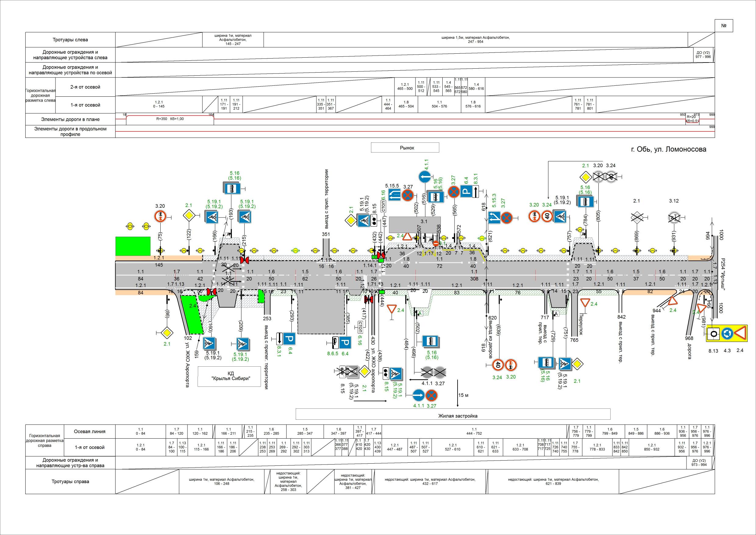The width and height of the screenshot is (756, 535).
Task: Click the bottom 3.24 speed limit 40 sign
Action: (498, 365)
